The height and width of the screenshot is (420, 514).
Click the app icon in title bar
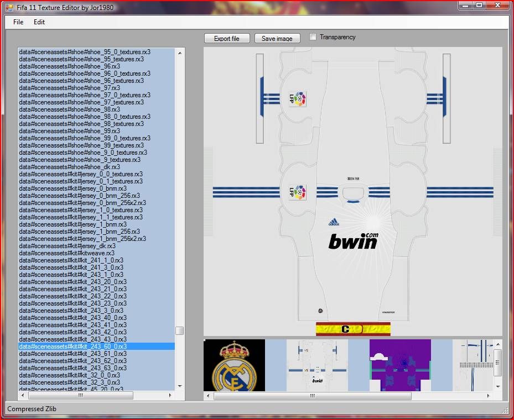pos(9,7)
